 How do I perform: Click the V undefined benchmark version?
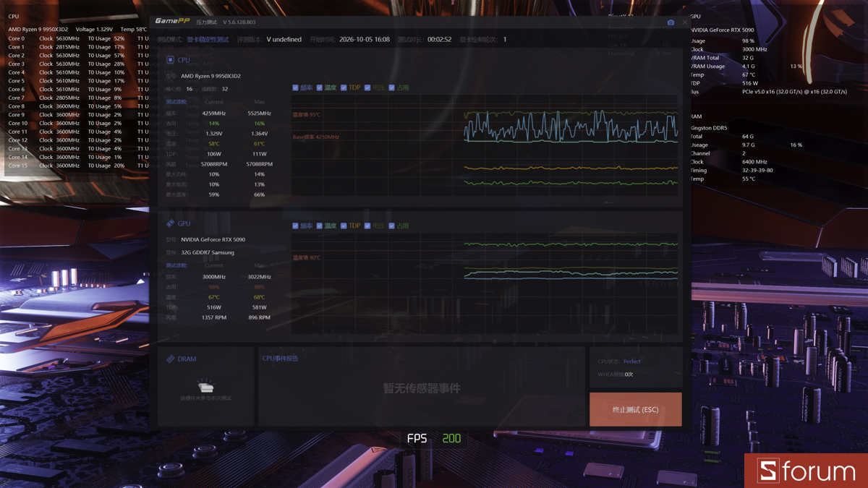point(284,40)
